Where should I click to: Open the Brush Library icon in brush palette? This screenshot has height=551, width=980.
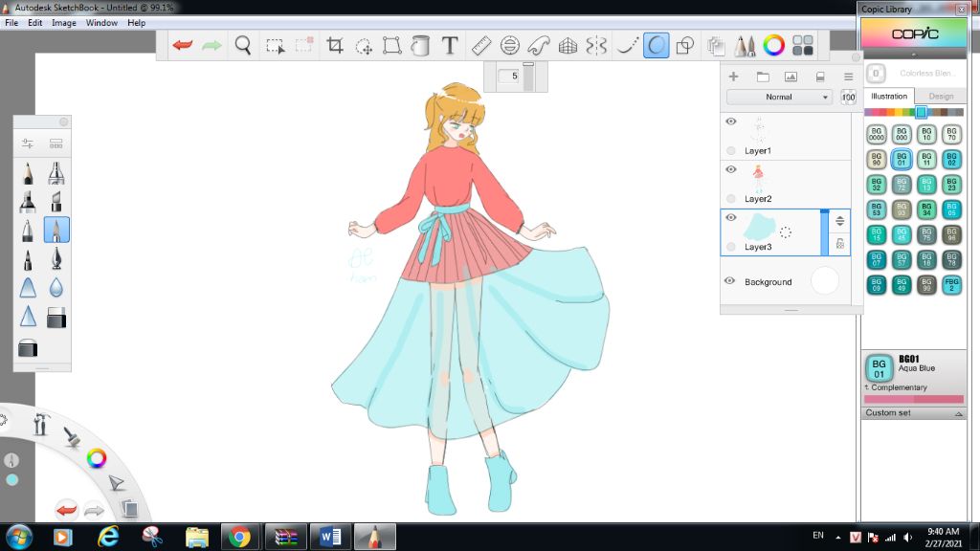click(x=56, y=143)
